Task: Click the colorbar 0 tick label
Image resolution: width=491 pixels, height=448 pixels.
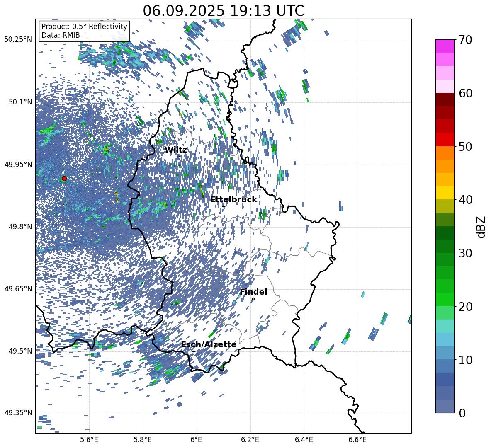Action: click(462, 413)
